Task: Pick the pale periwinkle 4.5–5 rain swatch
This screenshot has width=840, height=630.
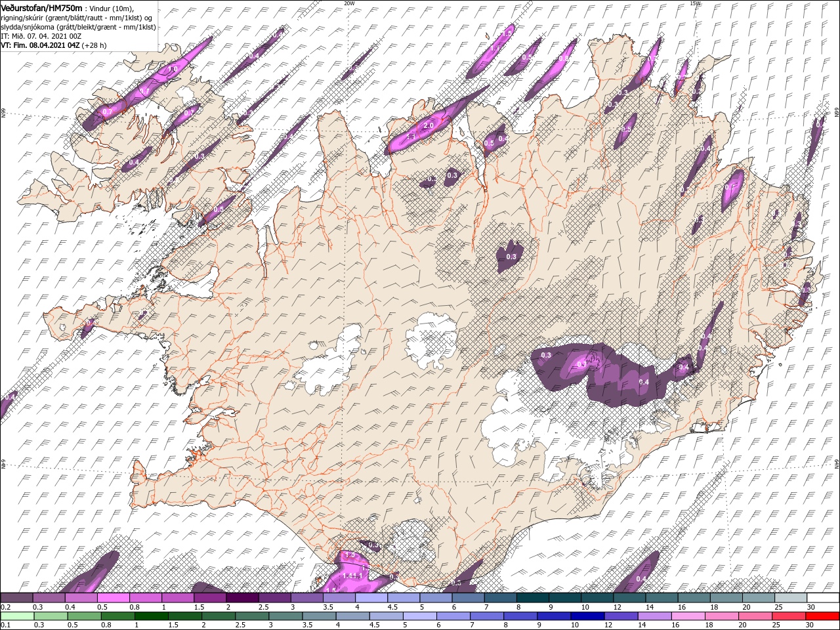Action: (386, 616)
